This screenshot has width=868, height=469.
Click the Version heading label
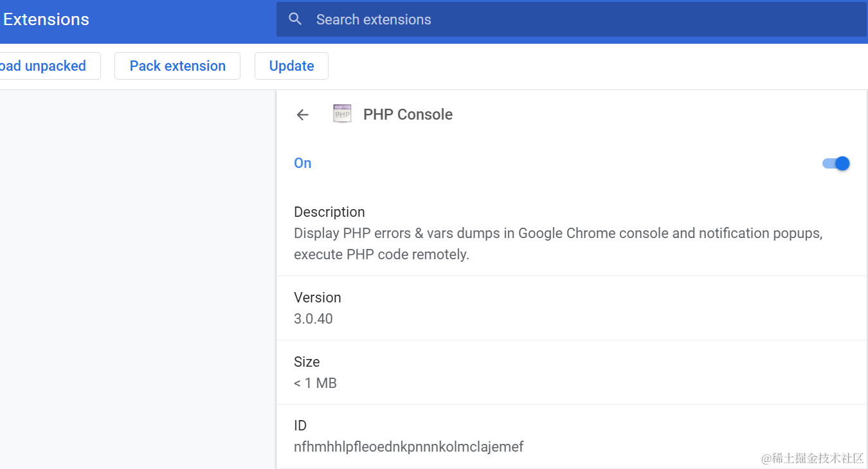(x=318, y=297)
